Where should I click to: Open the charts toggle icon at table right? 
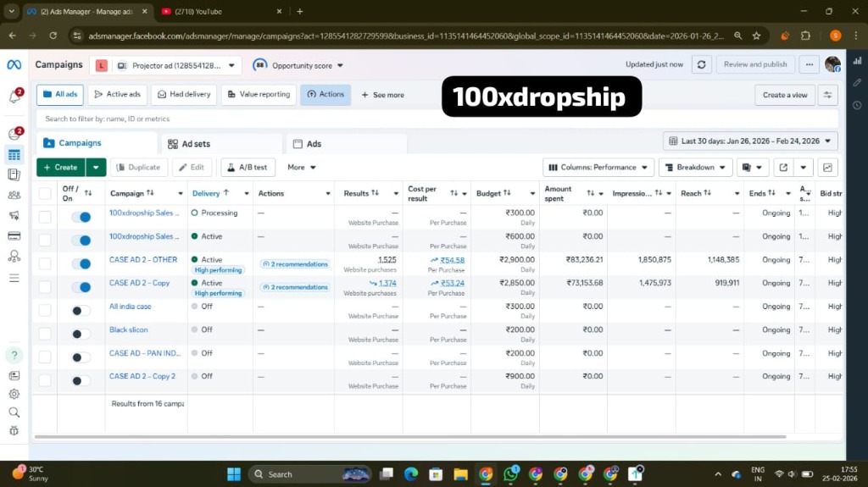[x=827, y=167]
